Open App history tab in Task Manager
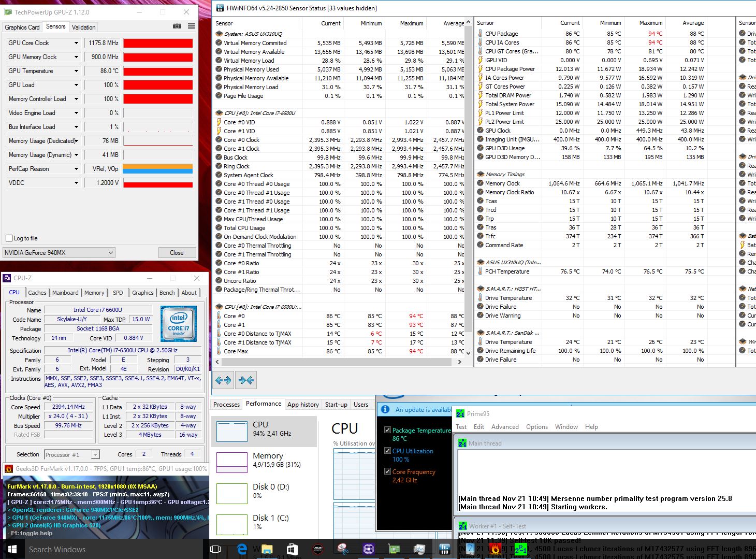The image size is (756, 559). click(303, 405)
